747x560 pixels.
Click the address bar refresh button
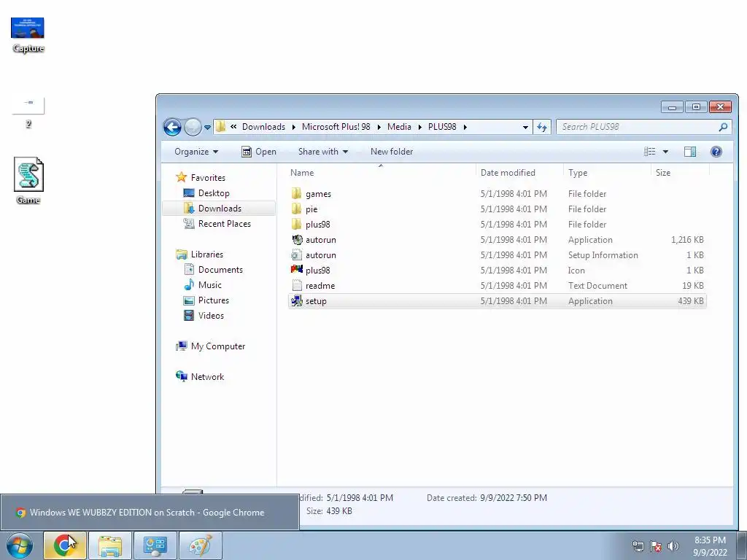[x=542, y=127]
